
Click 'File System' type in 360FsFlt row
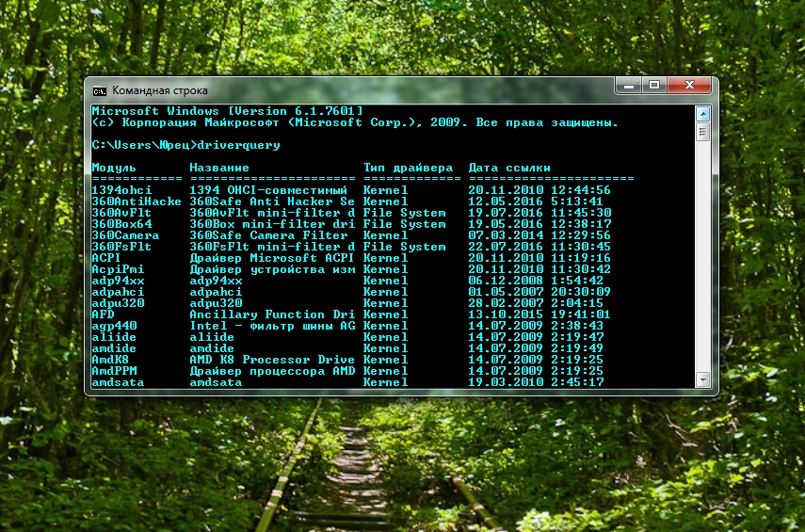(405, 247)
